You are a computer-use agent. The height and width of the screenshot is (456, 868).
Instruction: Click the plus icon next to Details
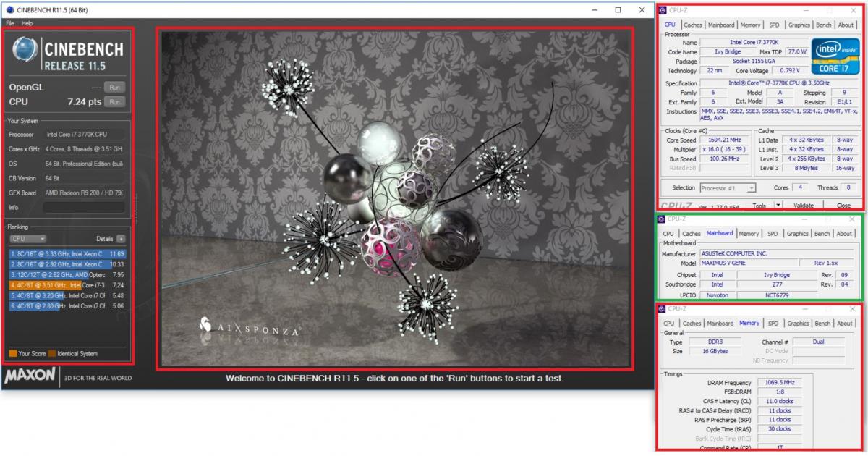point(121,239)
